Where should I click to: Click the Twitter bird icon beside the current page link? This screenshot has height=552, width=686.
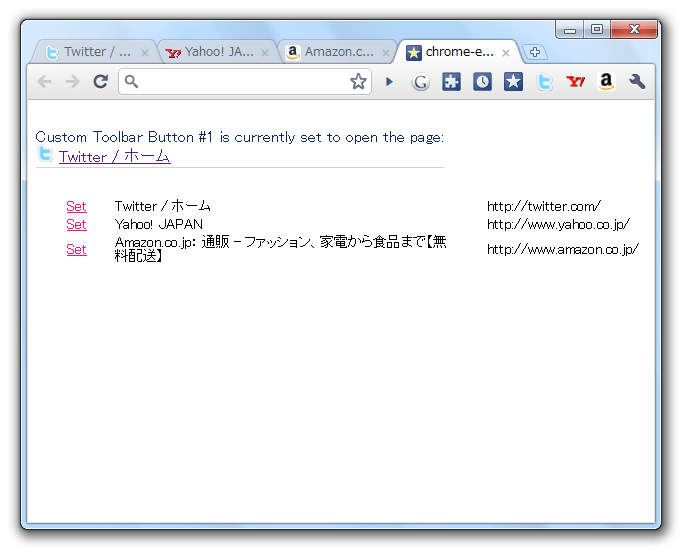point(45,154)
